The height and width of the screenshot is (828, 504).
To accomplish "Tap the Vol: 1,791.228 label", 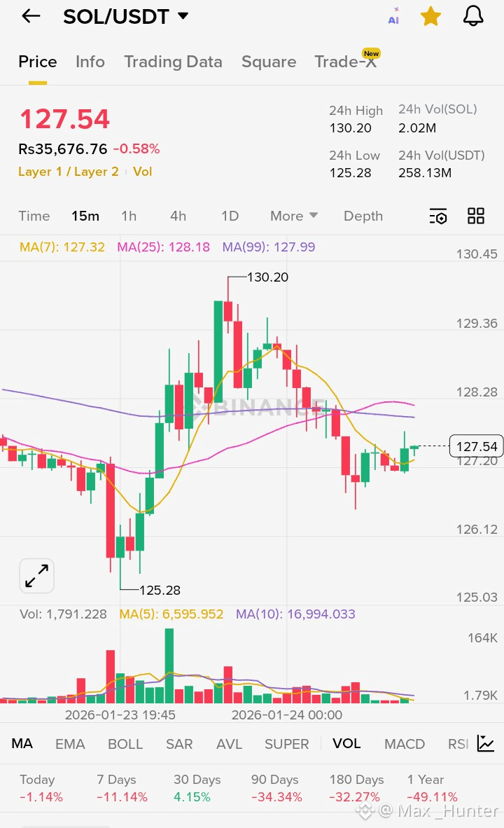I will click(x=63, y=614).
